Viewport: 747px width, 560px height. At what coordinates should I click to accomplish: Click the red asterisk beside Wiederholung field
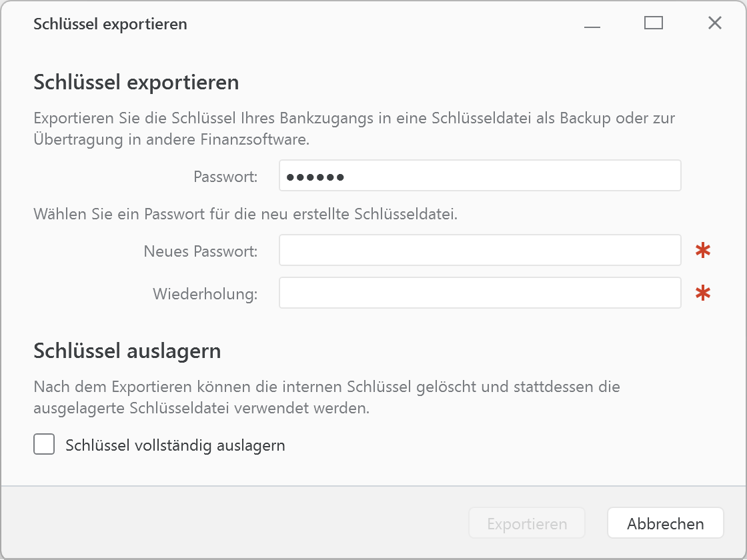pyautogui.click(x=704, y=293)
